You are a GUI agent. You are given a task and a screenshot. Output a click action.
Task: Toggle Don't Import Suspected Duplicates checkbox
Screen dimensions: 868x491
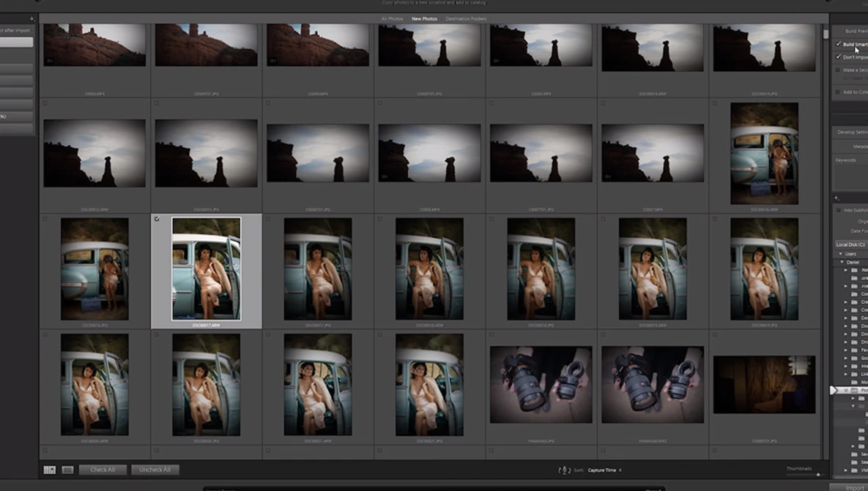pos(838,57)
